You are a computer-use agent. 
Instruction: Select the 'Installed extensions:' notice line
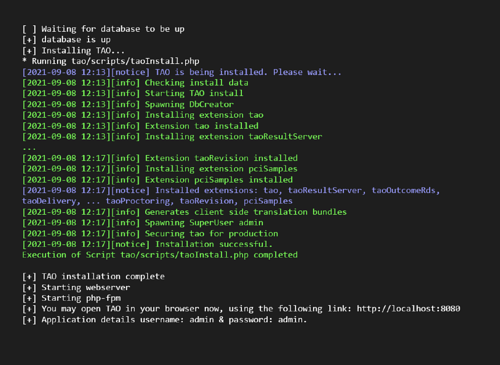tap(231, 190)
